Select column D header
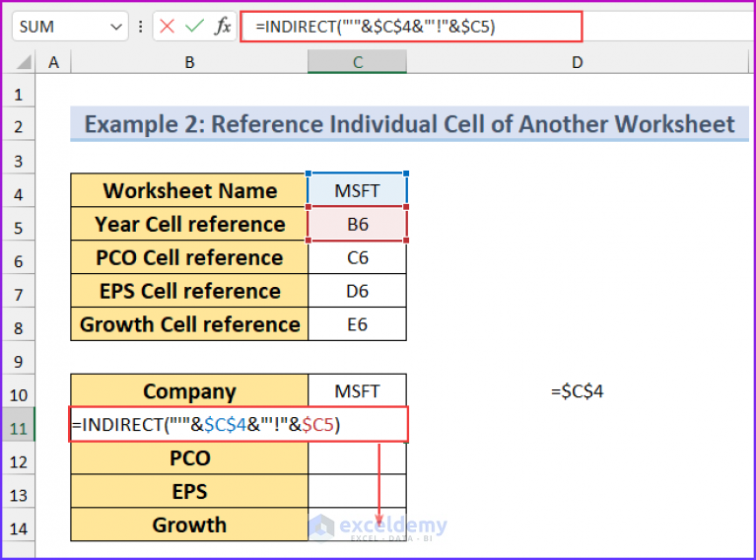 pos(578,62)
